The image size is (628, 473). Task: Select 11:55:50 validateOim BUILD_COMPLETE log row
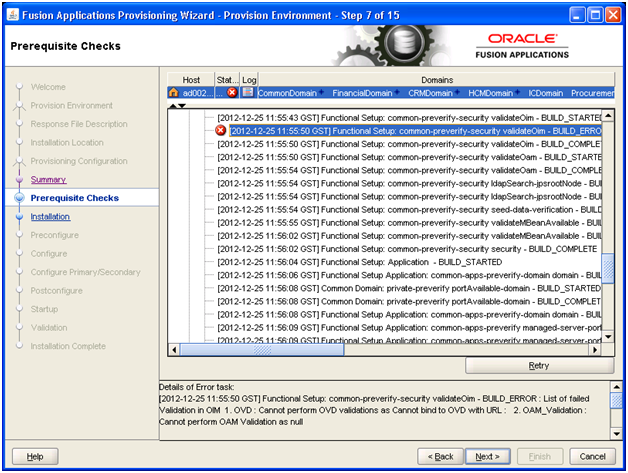[409, 144]
